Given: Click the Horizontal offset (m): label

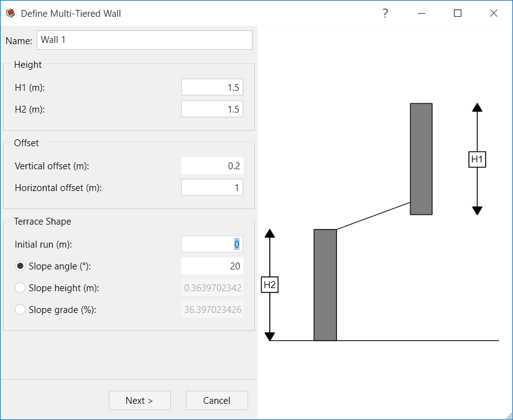Looking at the screenshot, I should [x=58, y=188].
